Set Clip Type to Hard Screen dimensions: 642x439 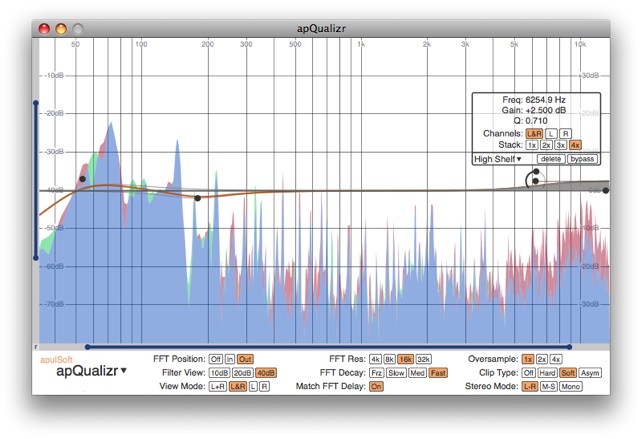(x=547, y=373)
